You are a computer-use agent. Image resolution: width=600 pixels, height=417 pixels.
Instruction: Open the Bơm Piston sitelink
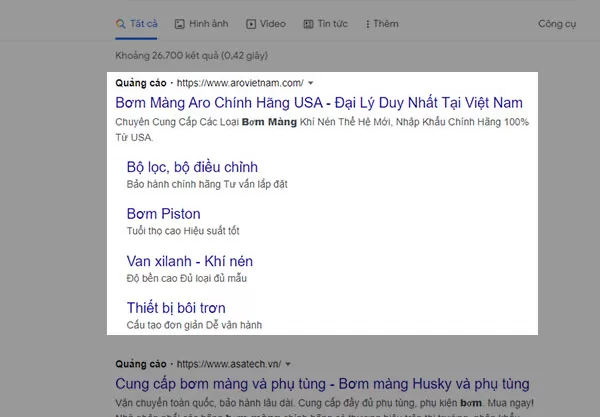[x=163, y=213]
